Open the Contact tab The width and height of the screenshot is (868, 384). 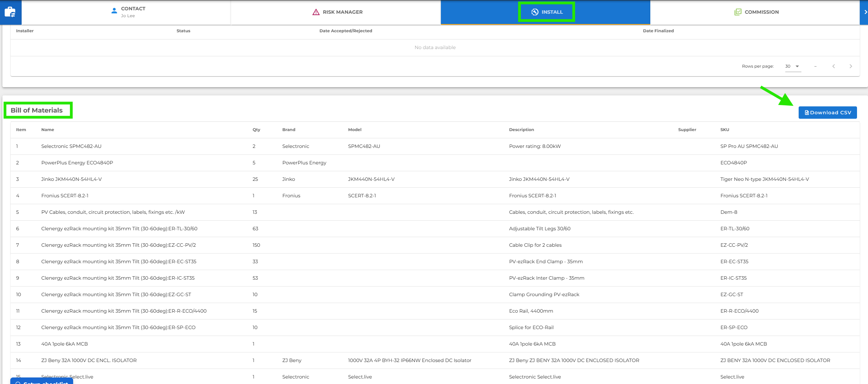(x=126, y=12)
